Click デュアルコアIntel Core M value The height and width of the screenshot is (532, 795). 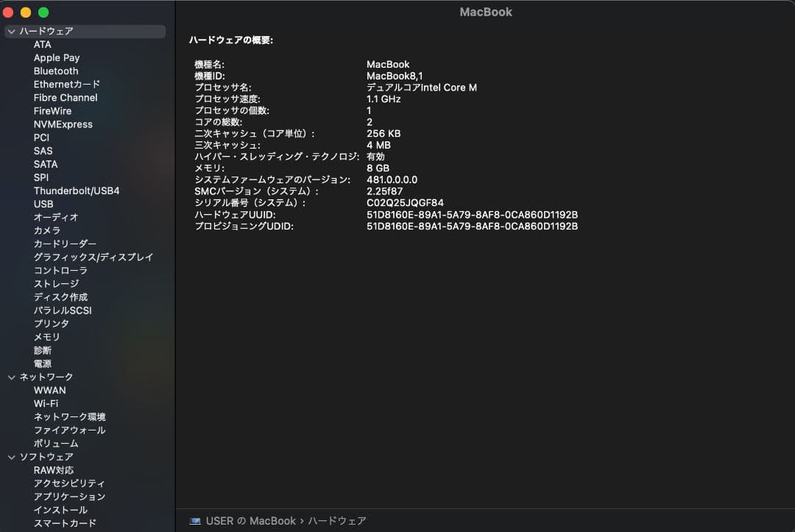[x=421, y=88]
